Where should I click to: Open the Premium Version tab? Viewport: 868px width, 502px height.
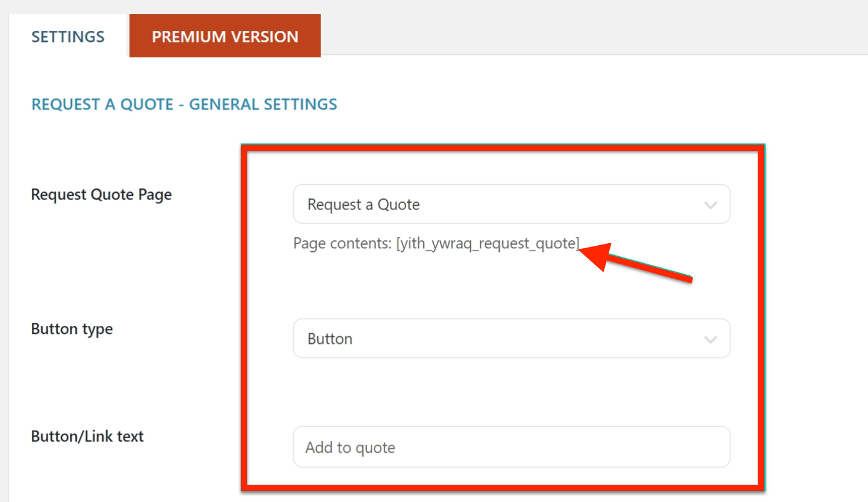point(225,36)
